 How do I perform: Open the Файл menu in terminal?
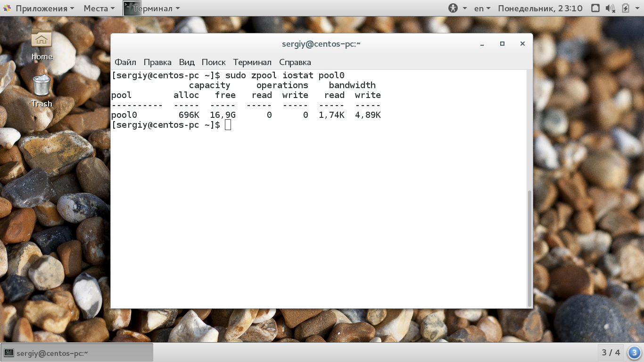(x=125, y=62)
